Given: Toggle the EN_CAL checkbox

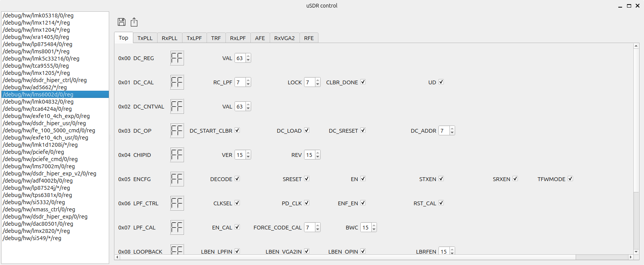Looking at the screenshot, I should click(237, 227).
